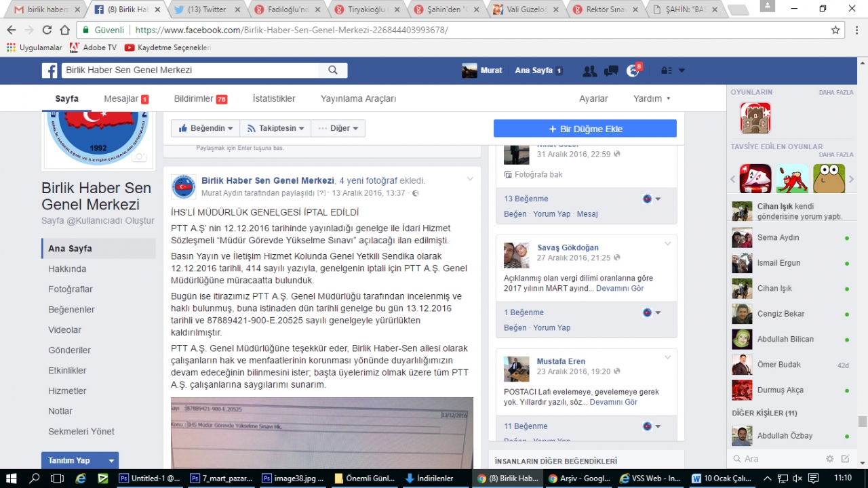
Task: Select Hakkında in the left sidebar
Action: point(67,269)
